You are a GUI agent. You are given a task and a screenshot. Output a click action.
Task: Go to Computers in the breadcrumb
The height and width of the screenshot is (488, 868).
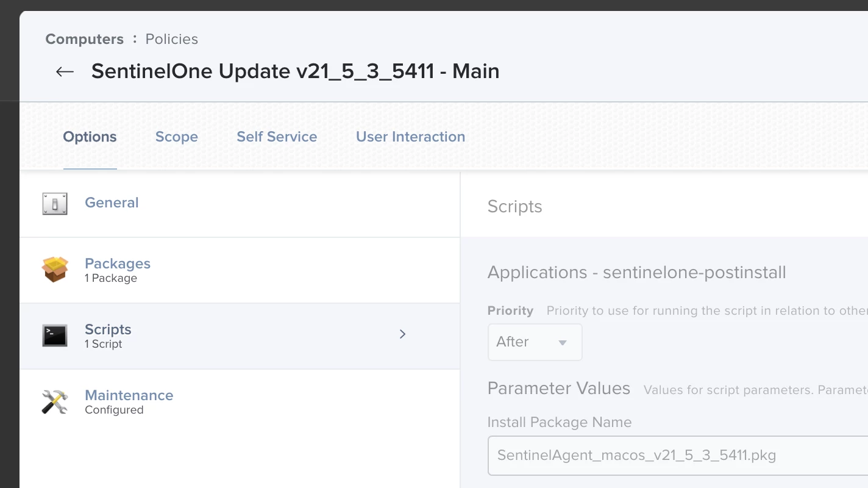click(x=85, y=39)
